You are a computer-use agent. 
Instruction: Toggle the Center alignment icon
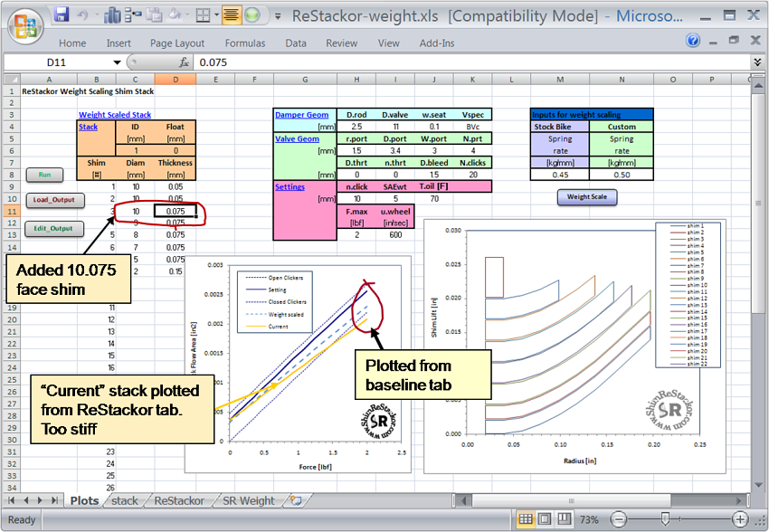pyautogui.click(x=232, y=15)
